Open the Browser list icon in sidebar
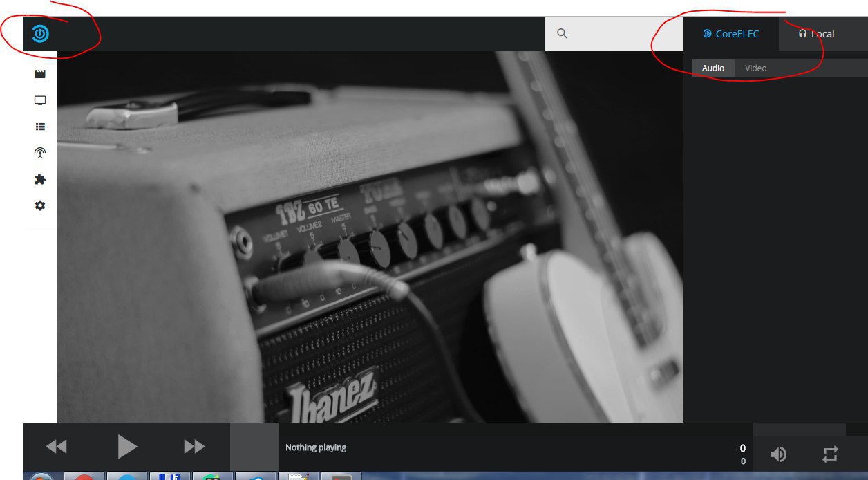Screen dimensions: 868x480 (x=40, y=127)
